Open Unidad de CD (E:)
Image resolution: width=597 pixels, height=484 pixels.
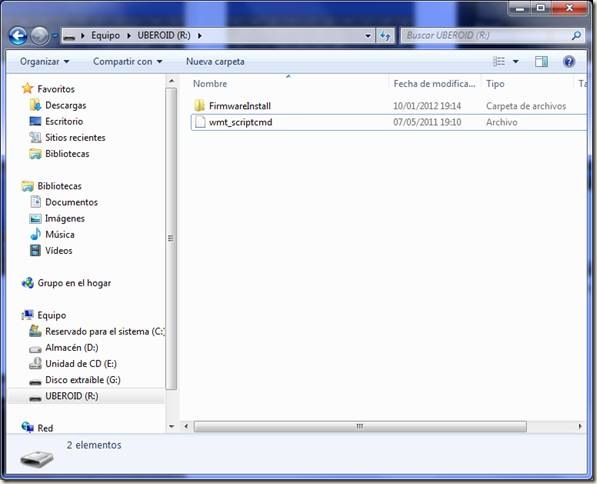point(81,364)
